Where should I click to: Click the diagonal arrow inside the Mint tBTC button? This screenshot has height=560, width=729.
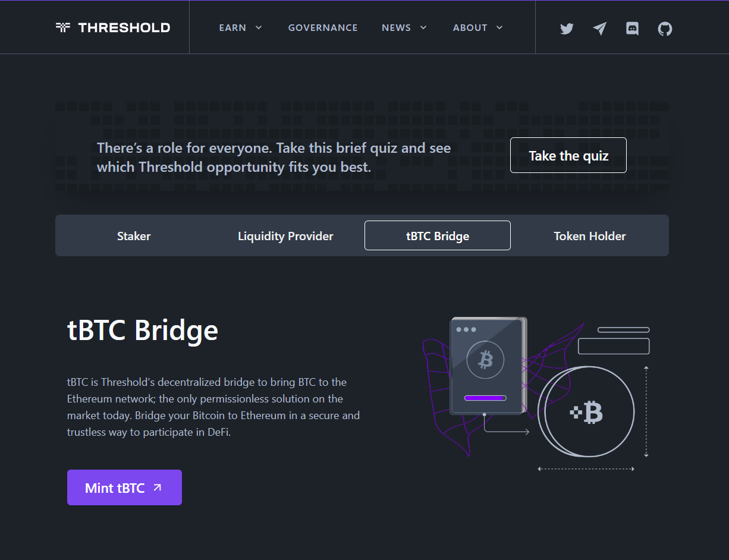156,487
